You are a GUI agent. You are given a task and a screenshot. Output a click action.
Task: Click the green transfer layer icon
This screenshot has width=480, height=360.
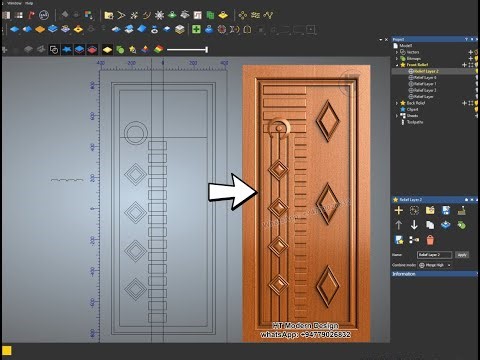[x=462, y=225]
